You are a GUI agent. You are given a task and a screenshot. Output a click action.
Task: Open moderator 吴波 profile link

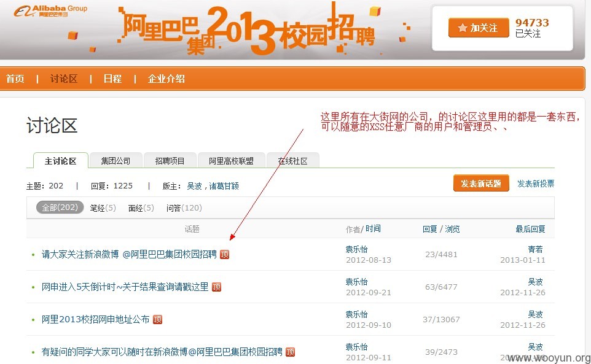click(194, 186)
